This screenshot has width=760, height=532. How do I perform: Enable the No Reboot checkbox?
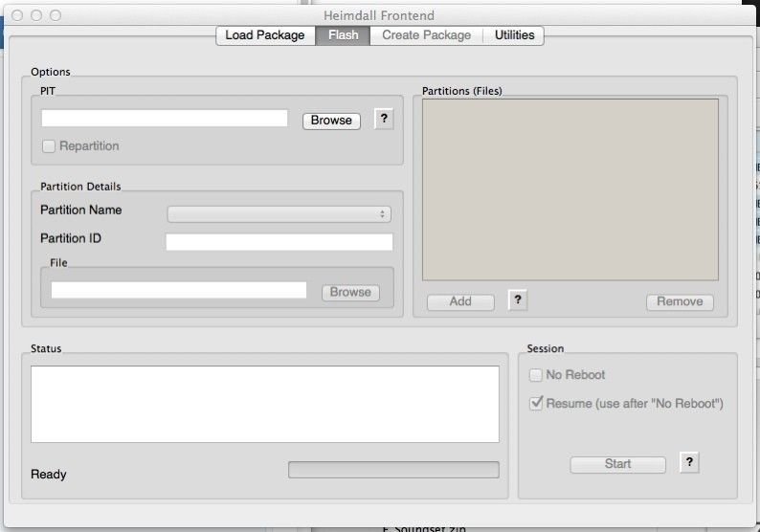coord(536,375)
